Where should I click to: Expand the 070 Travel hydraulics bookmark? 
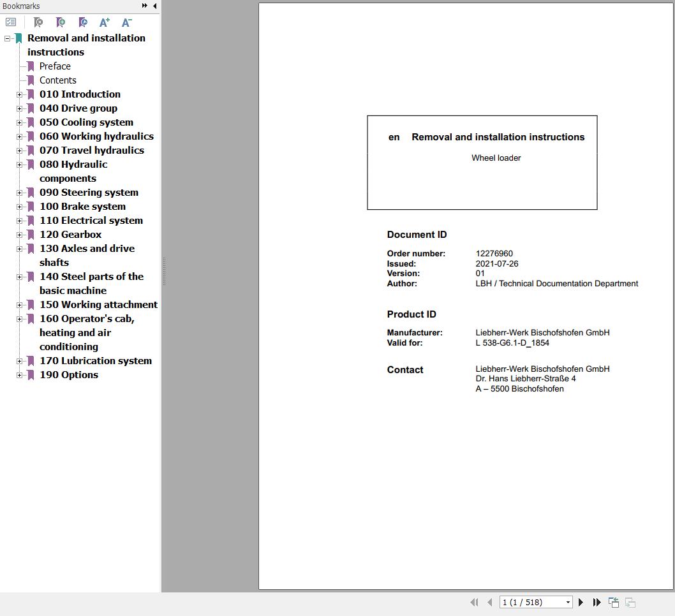tap(19, 150)
